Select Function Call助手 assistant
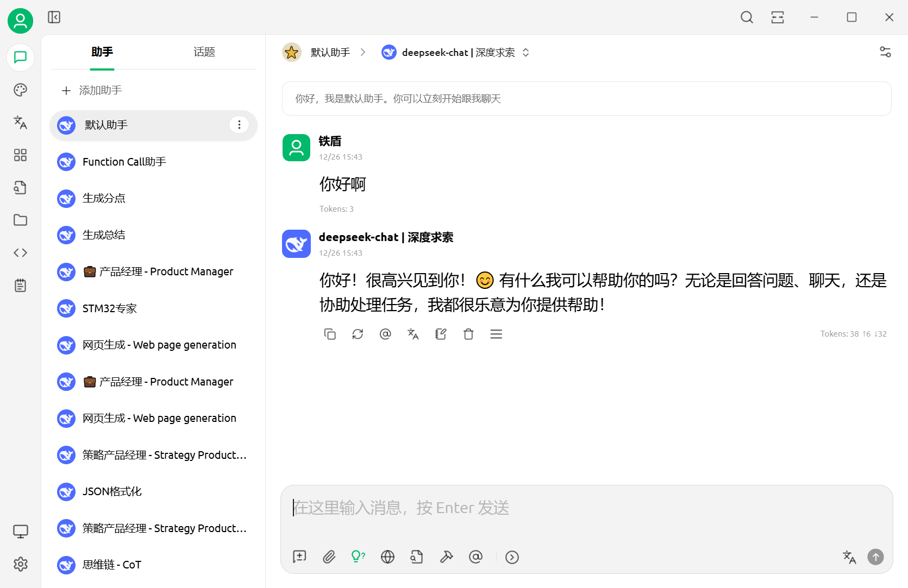The width and height of the screenshot is (908, 588). 153,162
